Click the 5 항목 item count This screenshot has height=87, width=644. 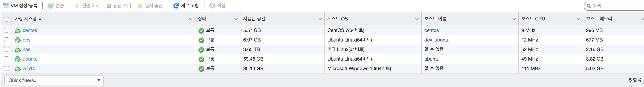pos(635,80)
